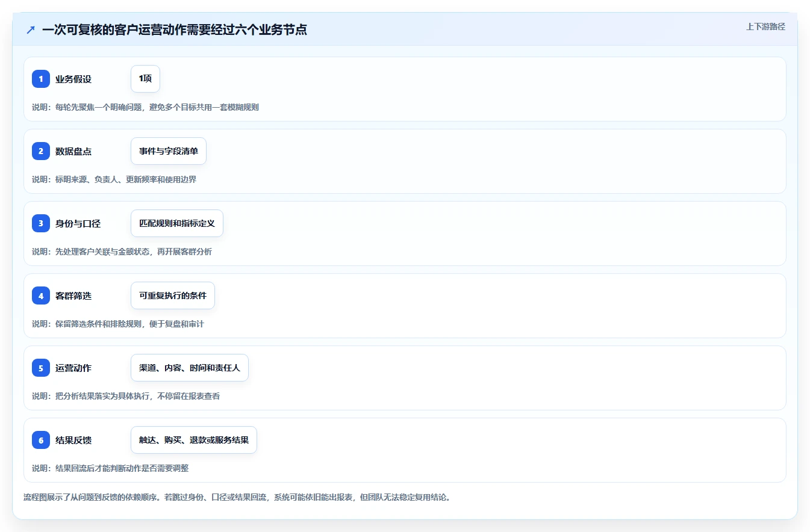Click the 匹配规则和指标定义 chip
Screen dimensions: 810x532
point(177,223)
